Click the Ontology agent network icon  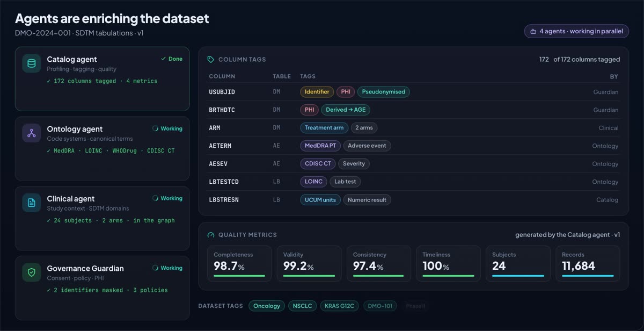32,133
